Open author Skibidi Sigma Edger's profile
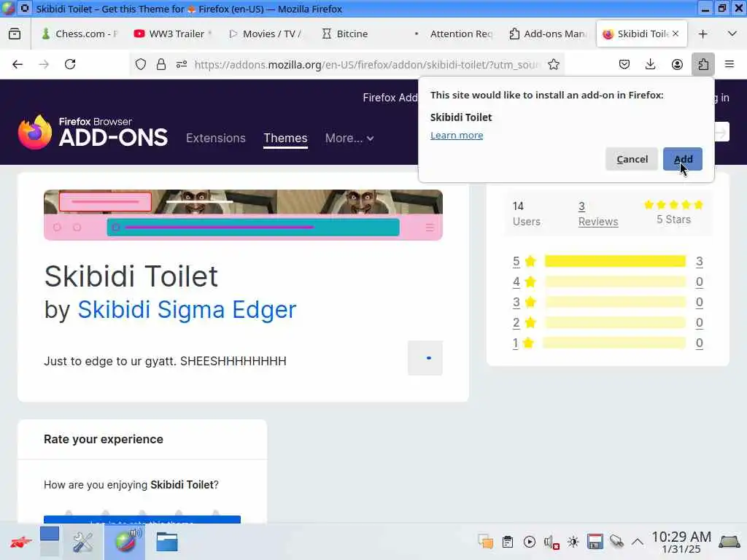747x560 pixels. [187, 309]
